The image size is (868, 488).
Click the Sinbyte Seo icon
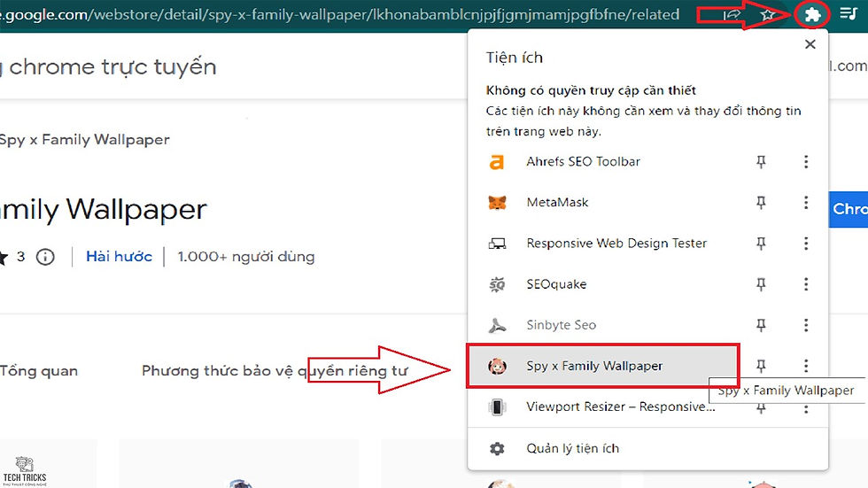497,325
